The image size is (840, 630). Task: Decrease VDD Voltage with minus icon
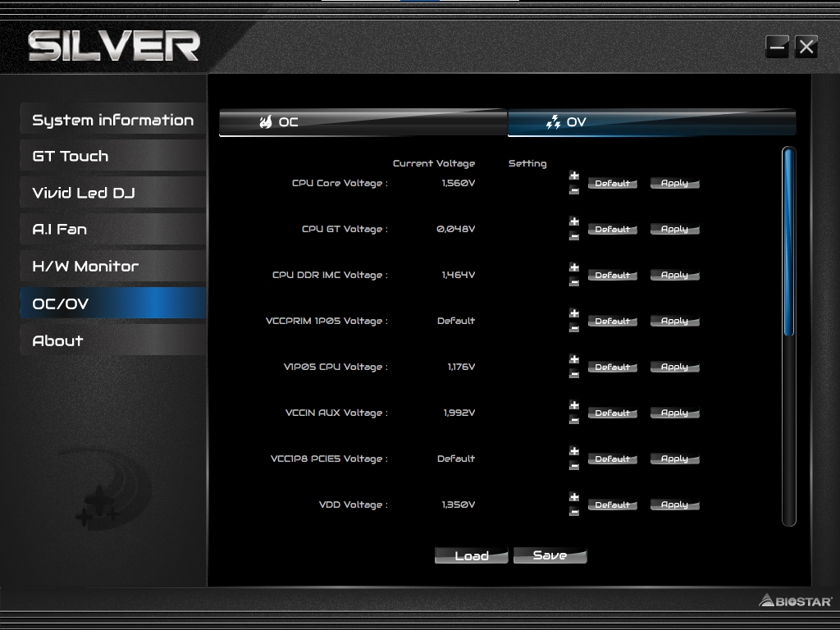pos(574,512)
